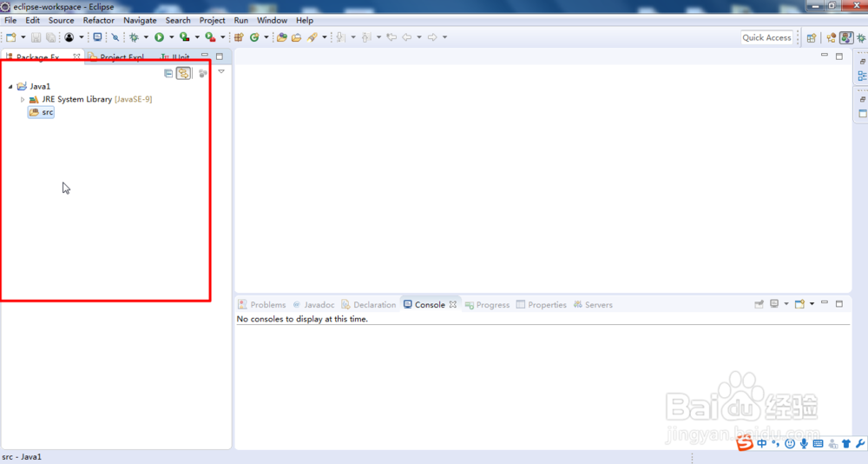Toggle Link with Editor in Package Explorer
Viewport: 868px width, 464px height.
point(183,73)
